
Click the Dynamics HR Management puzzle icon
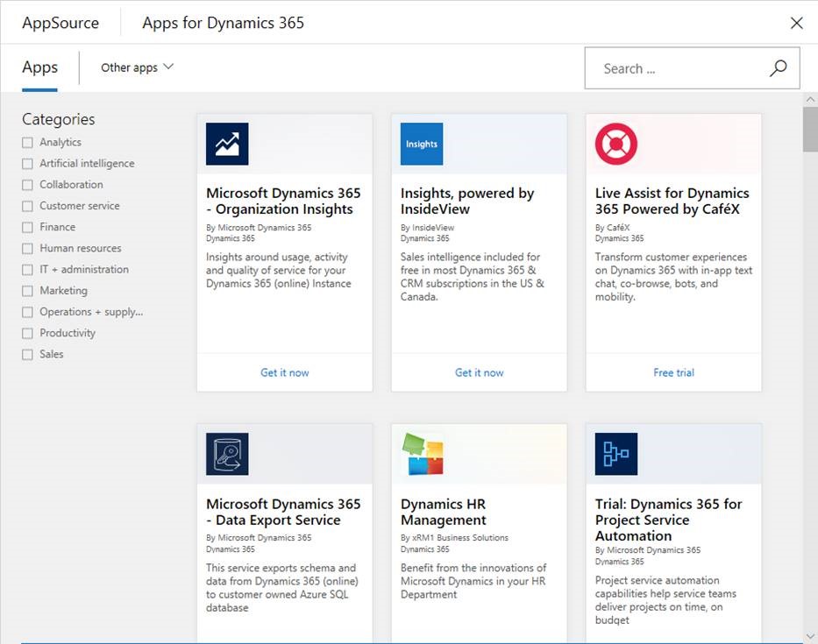(x=423, y=454)
